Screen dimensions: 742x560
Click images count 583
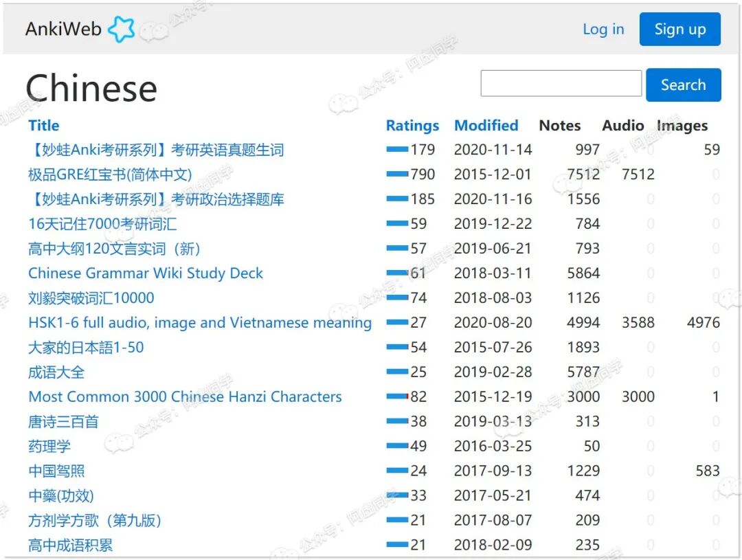(x=708, y=471)
